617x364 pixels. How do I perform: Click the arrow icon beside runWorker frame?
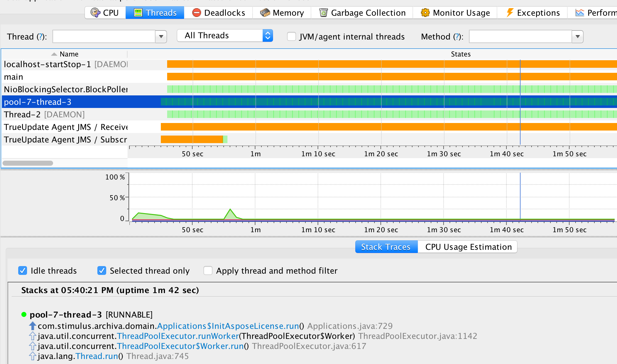[33, 336]
